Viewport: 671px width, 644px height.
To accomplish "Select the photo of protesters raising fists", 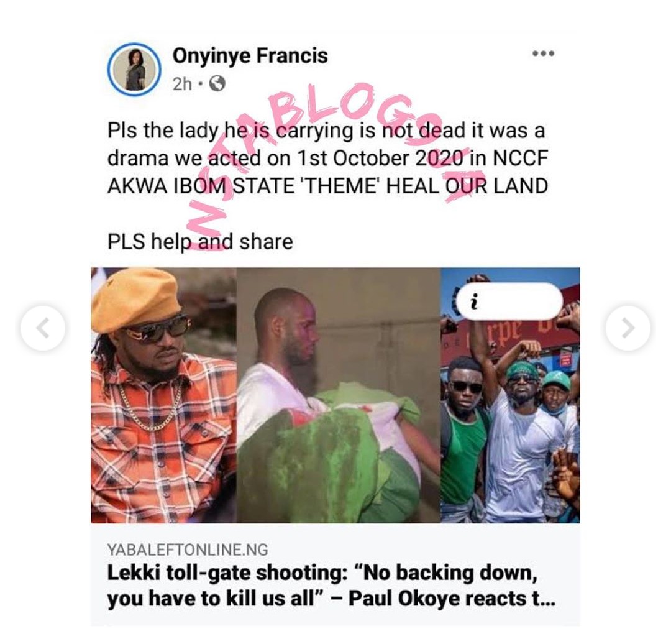I will [511, 395].
